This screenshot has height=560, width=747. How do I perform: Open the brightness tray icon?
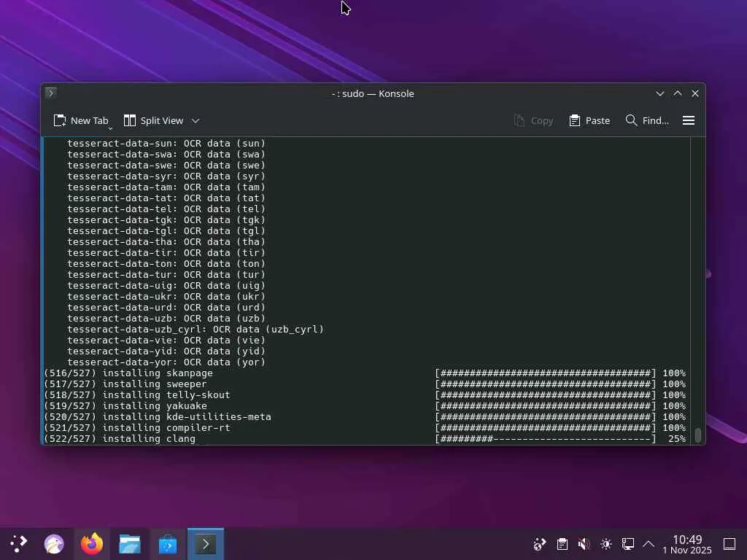point(606,544)
